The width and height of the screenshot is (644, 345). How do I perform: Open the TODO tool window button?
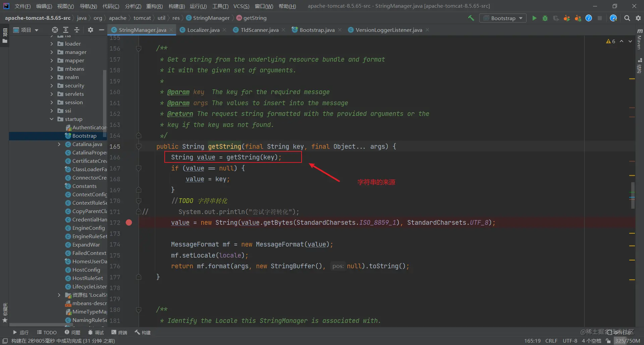click(x=47, y=332)
